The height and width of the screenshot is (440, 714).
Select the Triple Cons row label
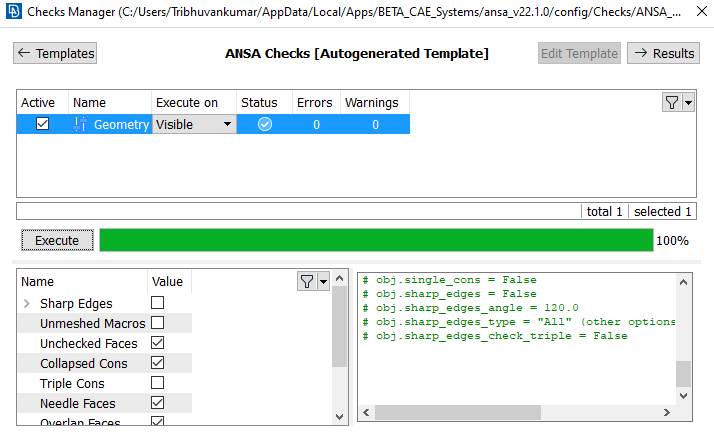[x=72, y=384]
